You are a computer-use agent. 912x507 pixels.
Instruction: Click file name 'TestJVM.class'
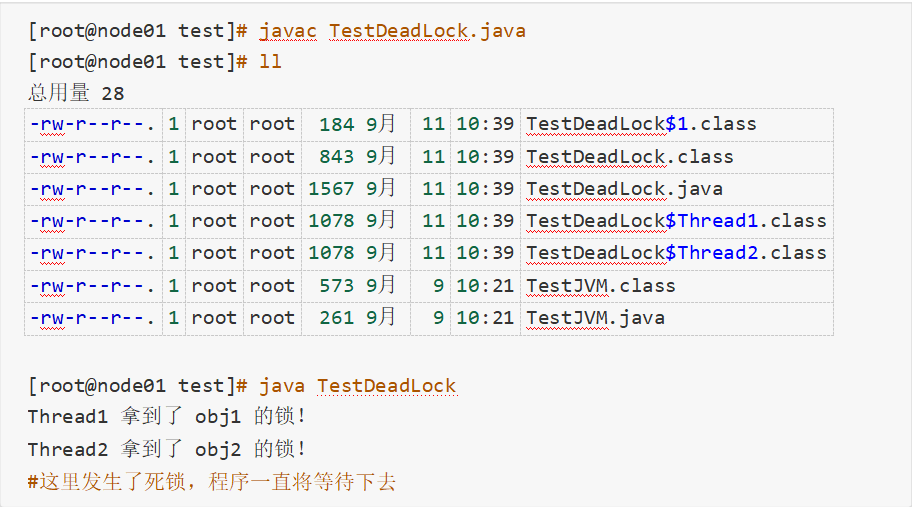pos(601,286)
